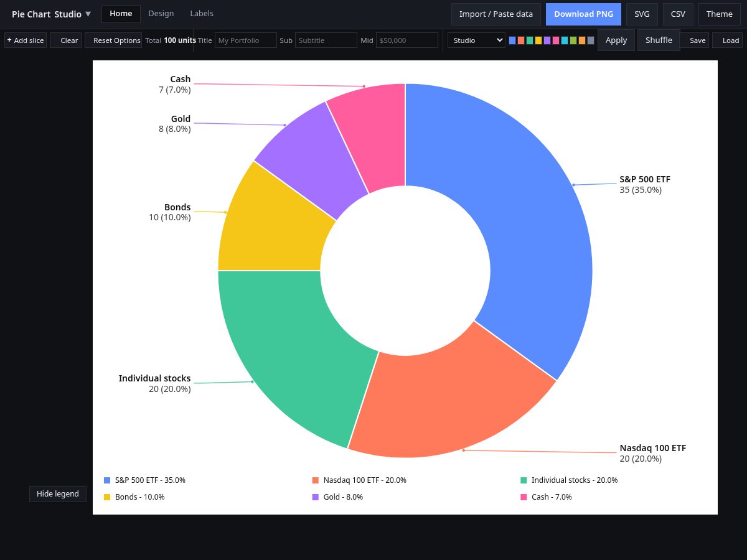Open the Pie Chart Studio dropdown arrow
Viewport: 747px width, 560px height.
pyautogui.click(x=88, y=14)
